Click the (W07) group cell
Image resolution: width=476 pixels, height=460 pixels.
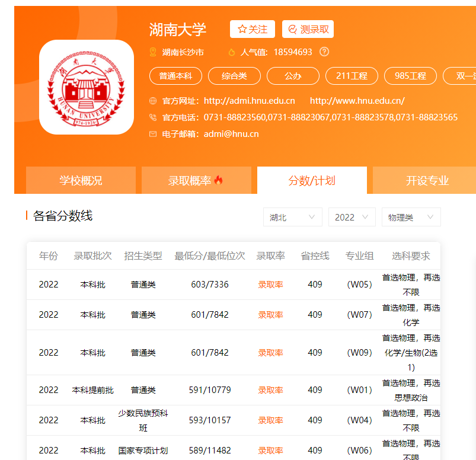[359, 315]
